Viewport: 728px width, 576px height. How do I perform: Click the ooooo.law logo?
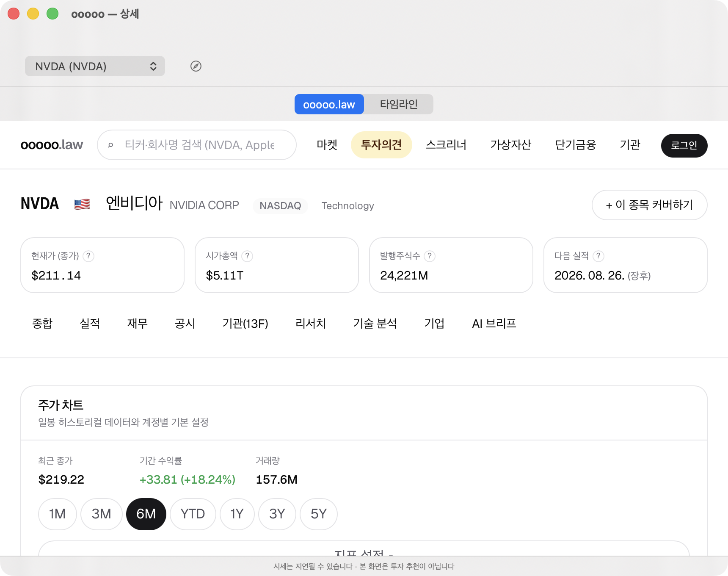[52, 145]
